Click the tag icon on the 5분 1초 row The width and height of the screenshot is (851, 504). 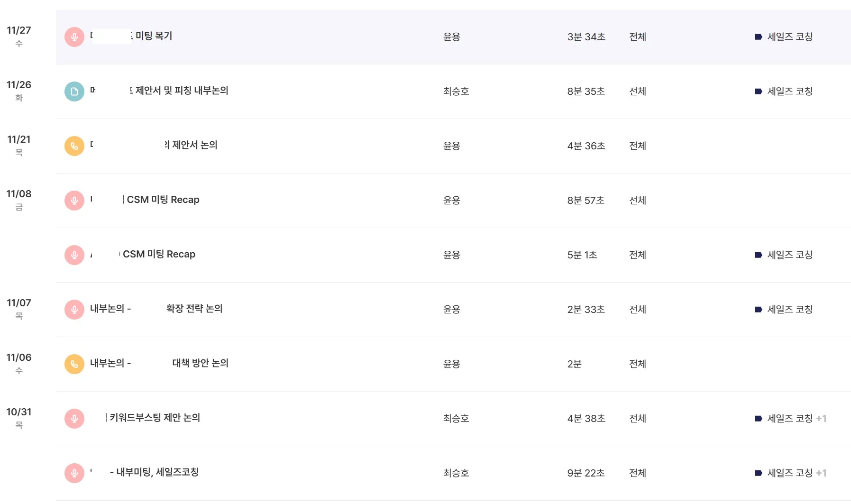click(759, 255)
